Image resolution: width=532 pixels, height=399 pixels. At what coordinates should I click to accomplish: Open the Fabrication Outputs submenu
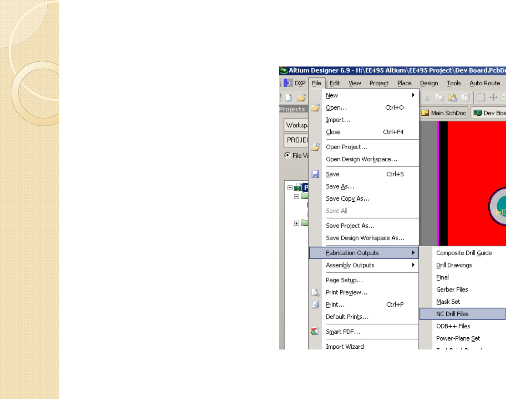point(364,253)
